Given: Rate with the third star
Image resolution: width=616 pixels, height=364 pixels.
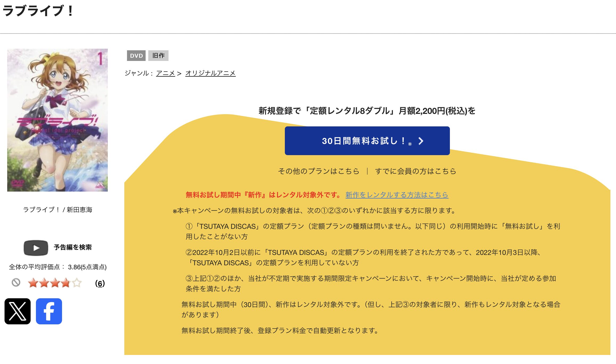Looking at the screenshot, I should point(55,283).
